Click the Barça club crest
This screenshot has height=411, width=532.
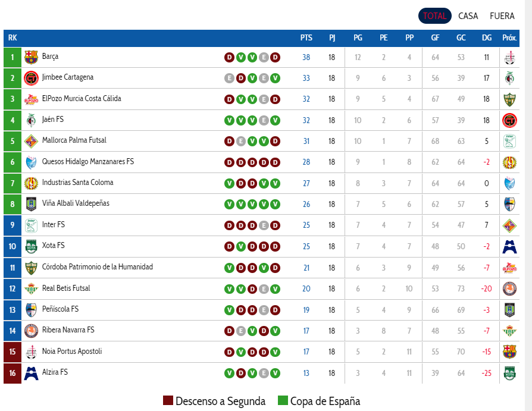[x=31, y=57]
